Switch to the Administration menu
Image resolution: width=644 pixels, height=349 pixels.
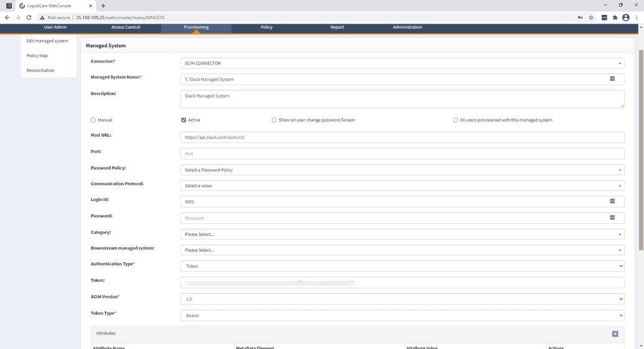(x=407, y=27)
